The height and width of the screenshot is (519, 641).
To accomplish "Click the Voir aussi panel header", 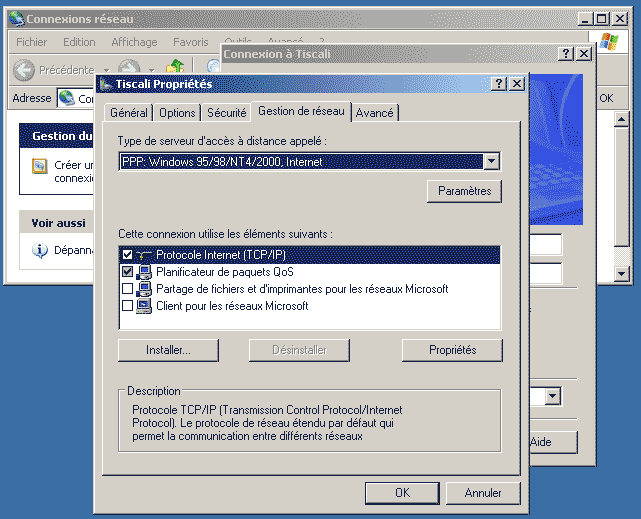I will pyautogui.click(x=56, y=223).
